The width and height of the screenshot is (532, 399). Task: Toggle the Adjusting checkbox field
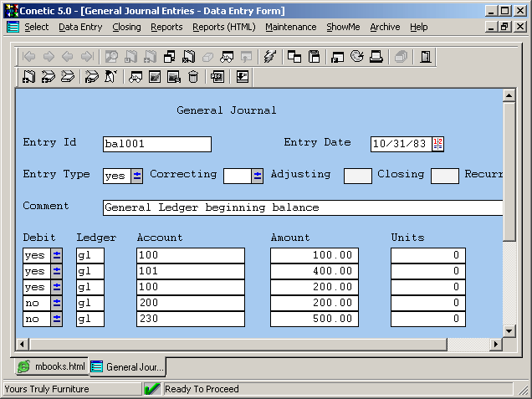357,176
